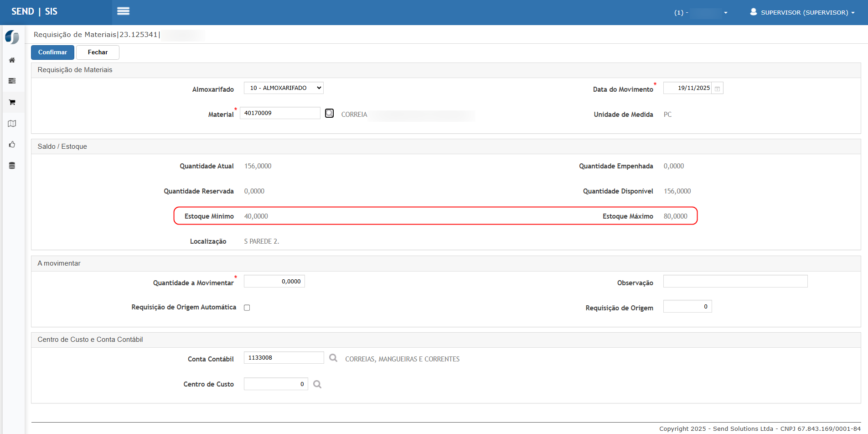Click the Material search lookup icon
Viewport: 868px width, 434px height.
[x=329, y=113]
